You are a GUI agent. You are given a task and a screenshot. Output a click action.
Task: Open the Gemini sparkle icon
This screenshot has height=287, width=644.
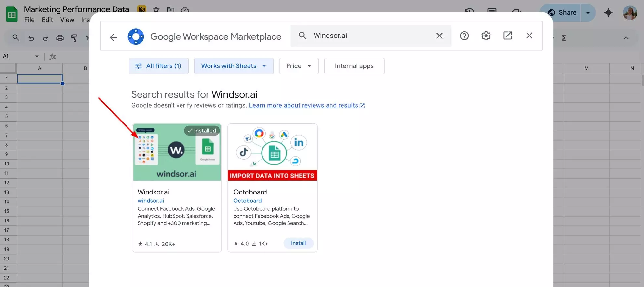coord(608,13)
